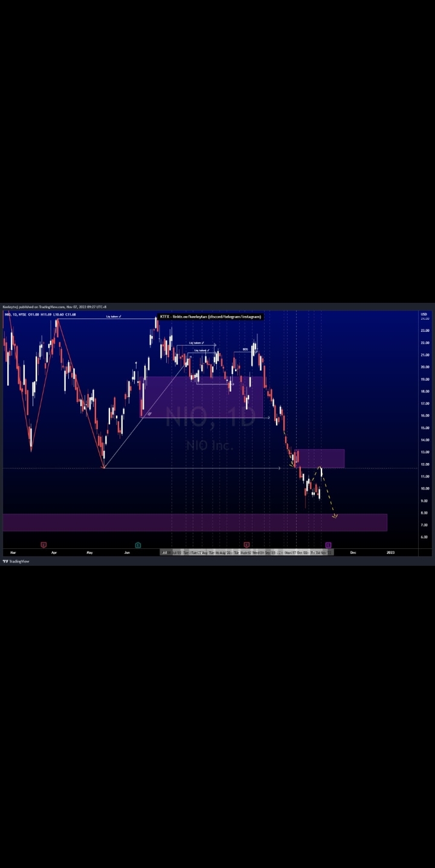Click the close value C11.68 in the legend
This screenshot has height=868, width=435.
70,314
